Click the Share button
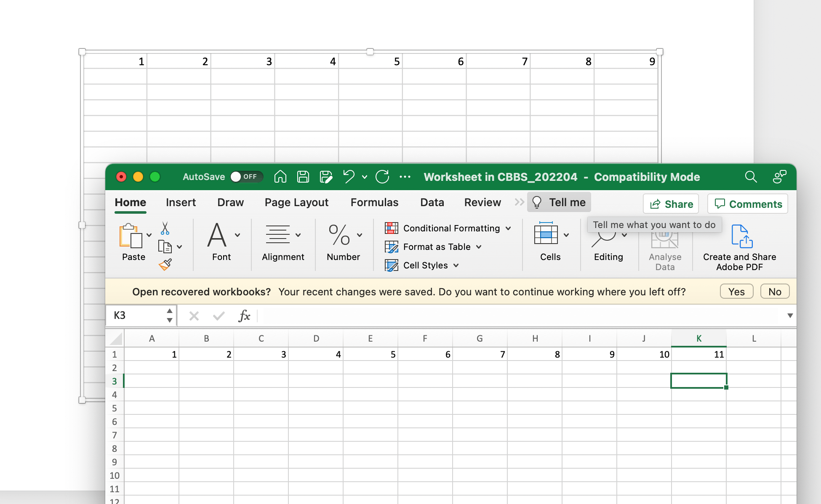 pos(671,204)
